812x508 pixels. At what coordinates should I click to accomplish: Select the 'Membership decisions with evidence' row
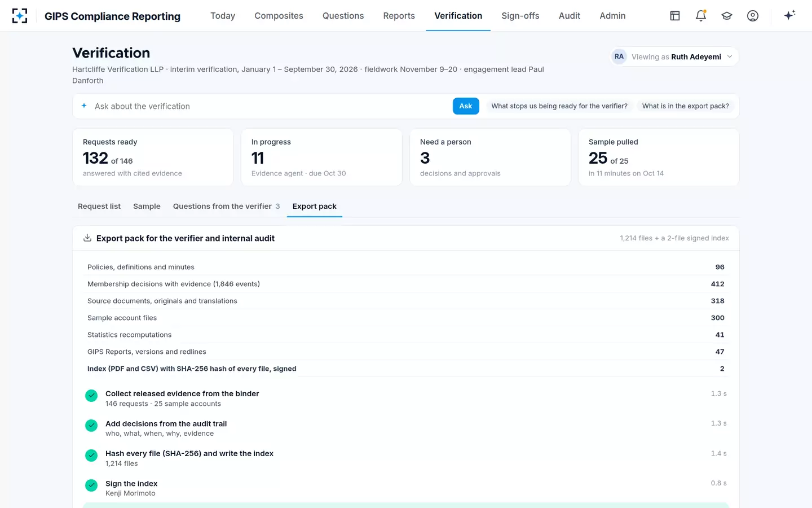[406, 284]
